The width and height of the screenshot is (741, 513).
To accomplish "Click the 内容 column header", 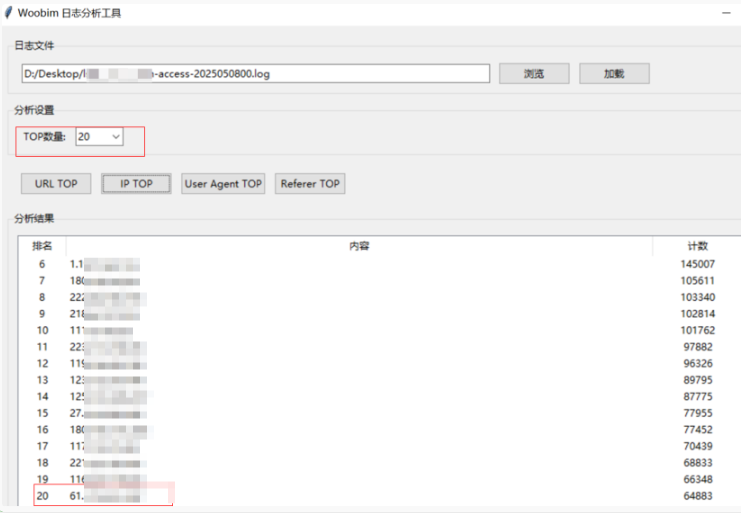I will [x=359, y=246].
